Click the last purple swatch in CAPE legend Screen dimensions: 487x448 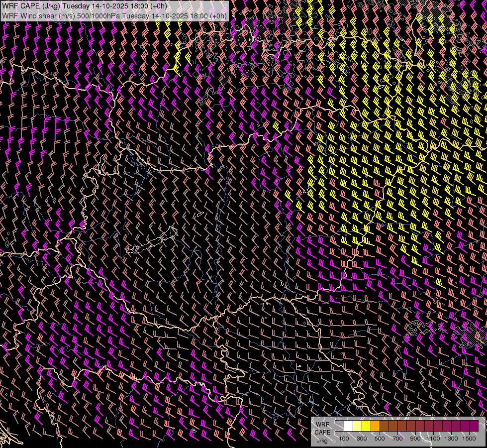(x=473, y=426)
